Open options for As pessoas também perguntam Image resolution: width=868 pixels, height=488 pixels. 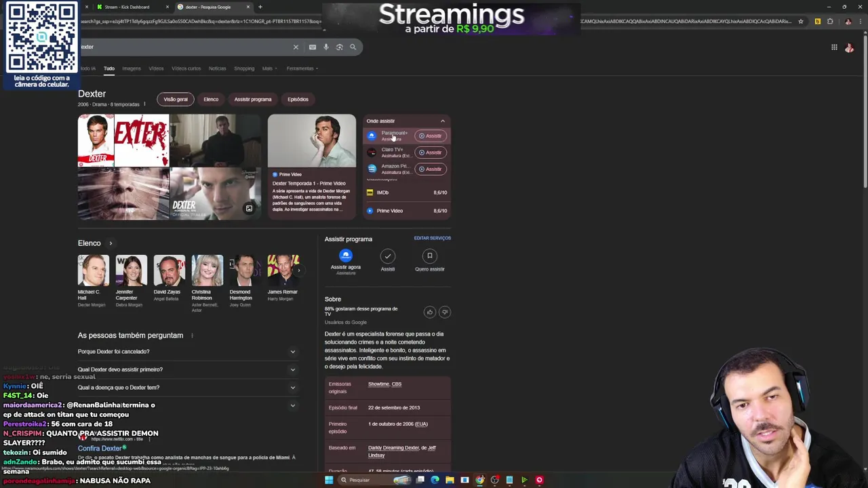[192, 335]
